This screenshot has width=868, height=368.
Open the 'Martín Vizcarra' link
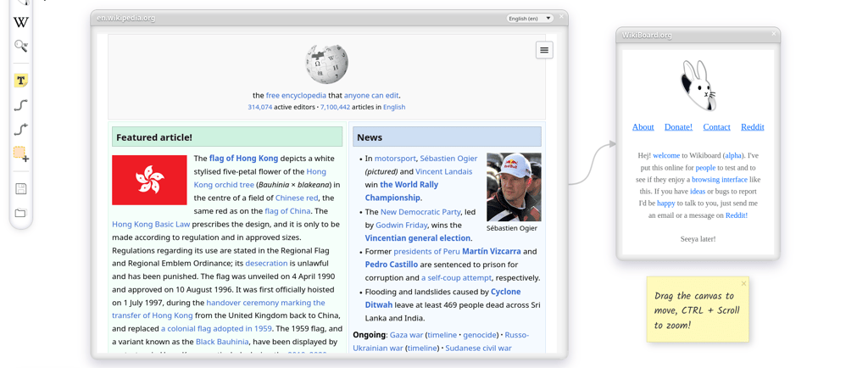[x=491, y=251]
